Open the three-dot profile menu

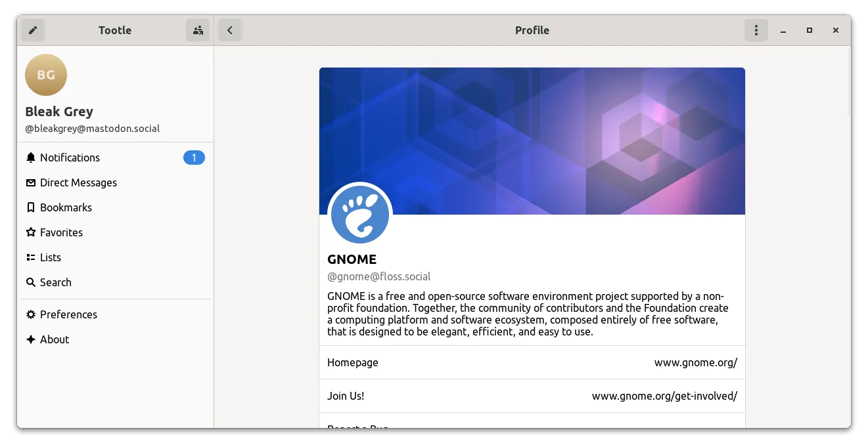(x=756, y=30)
